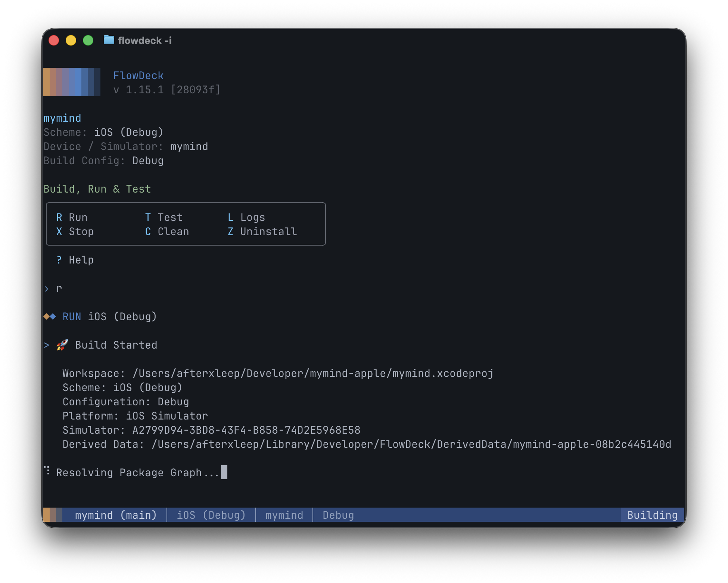Click the block cursor after Resolving Package Graph
This screenshot has height=583, width=728.
(224, 472)
